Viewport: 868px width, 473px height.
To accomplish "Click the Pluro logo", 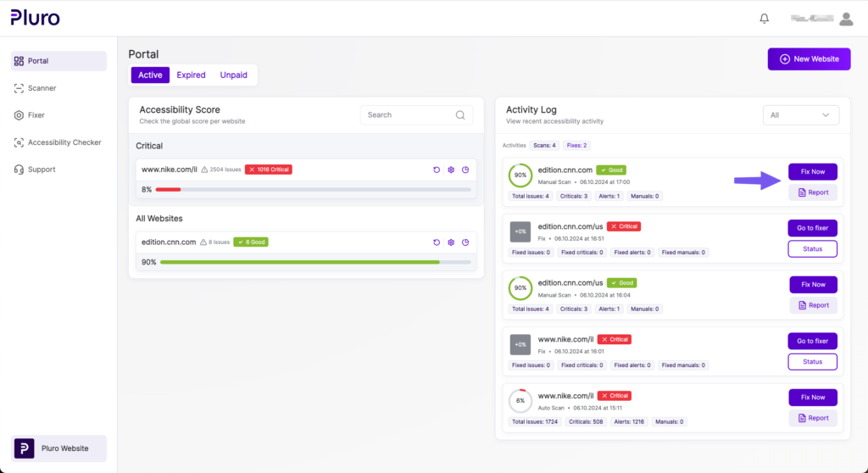I will [35, 18].
